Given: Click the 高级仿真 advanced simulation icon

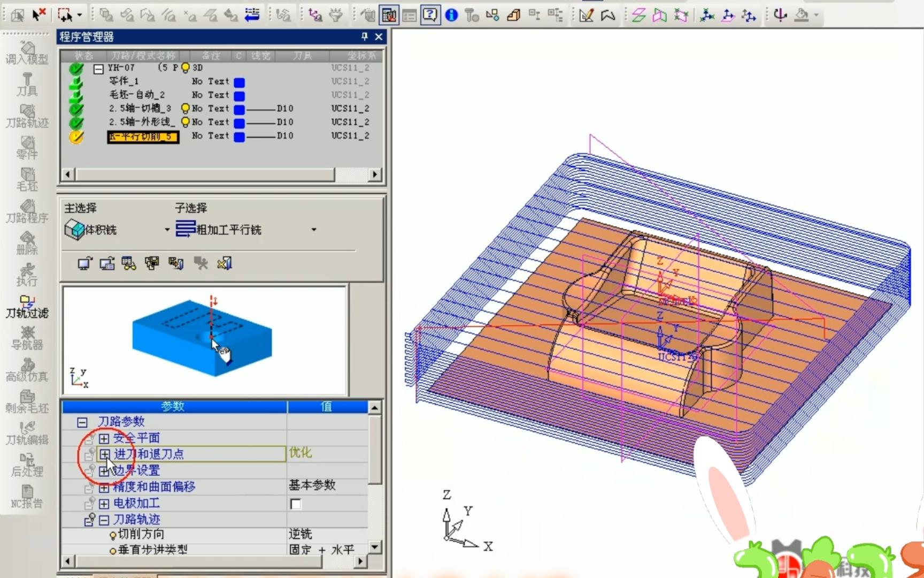Looking at the screenshot, I should 27,370.
